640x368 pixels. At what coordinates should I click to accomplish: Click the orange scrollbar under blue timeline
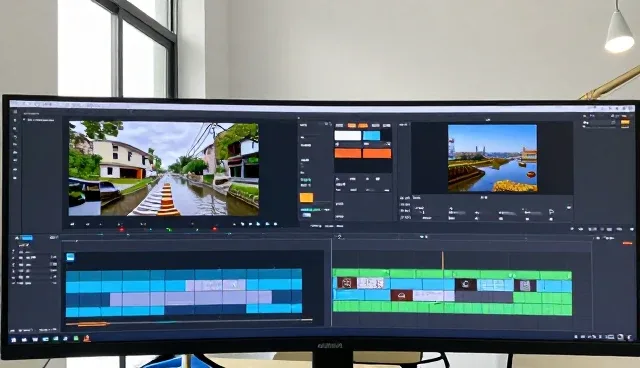(x=87, y=324)
